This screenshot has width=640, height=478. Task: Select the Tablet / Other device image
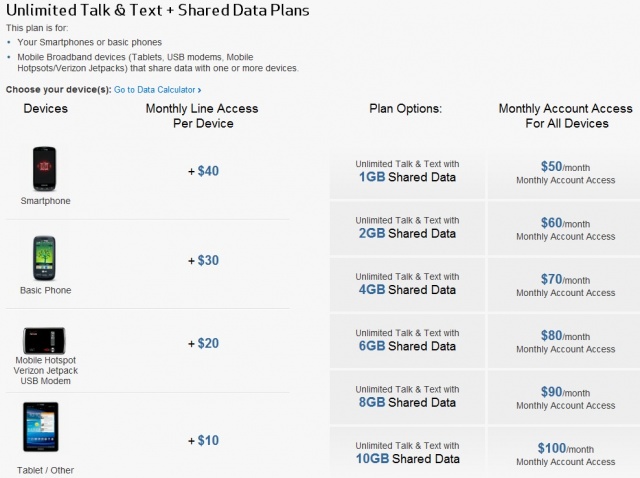point(42,428)
